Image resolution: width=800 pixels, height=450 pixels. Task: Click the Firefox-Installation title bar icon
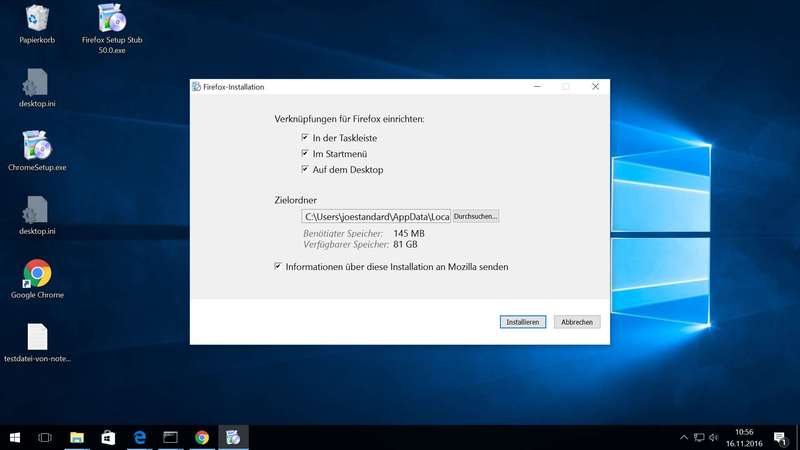tap(196, 87)
